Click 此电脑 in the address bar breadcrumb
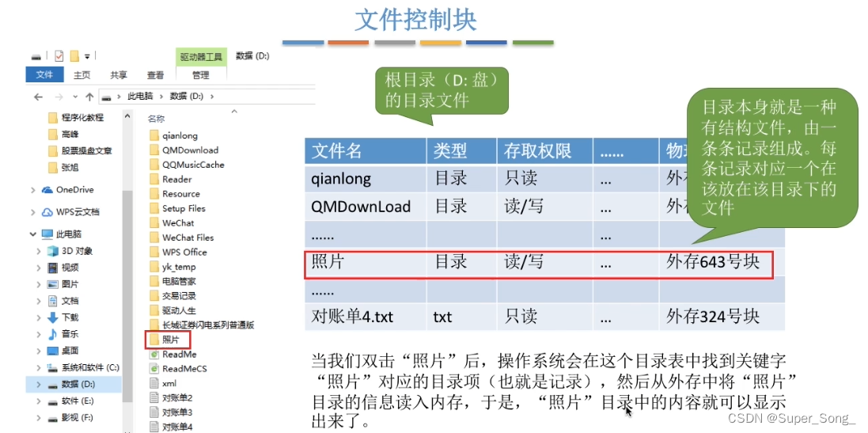The height and width of the screenshot is (433, 868). click(140, 97)
